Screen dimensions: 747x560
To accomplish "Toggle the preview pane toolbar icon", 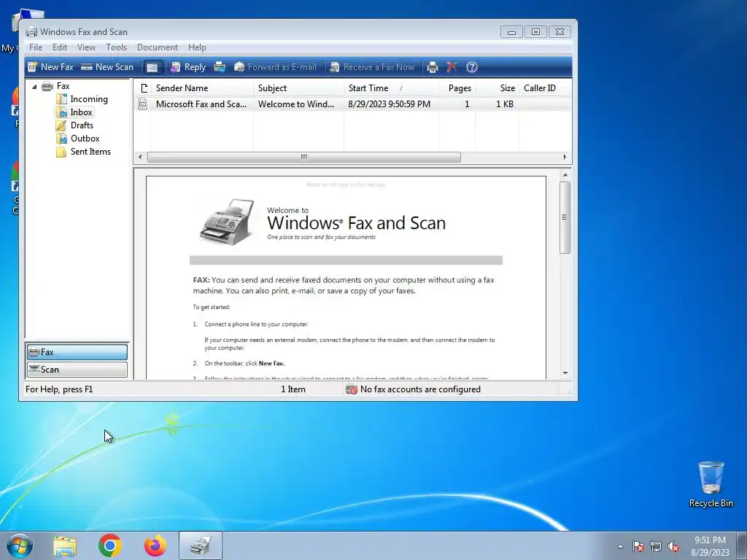I will point(152,67).
